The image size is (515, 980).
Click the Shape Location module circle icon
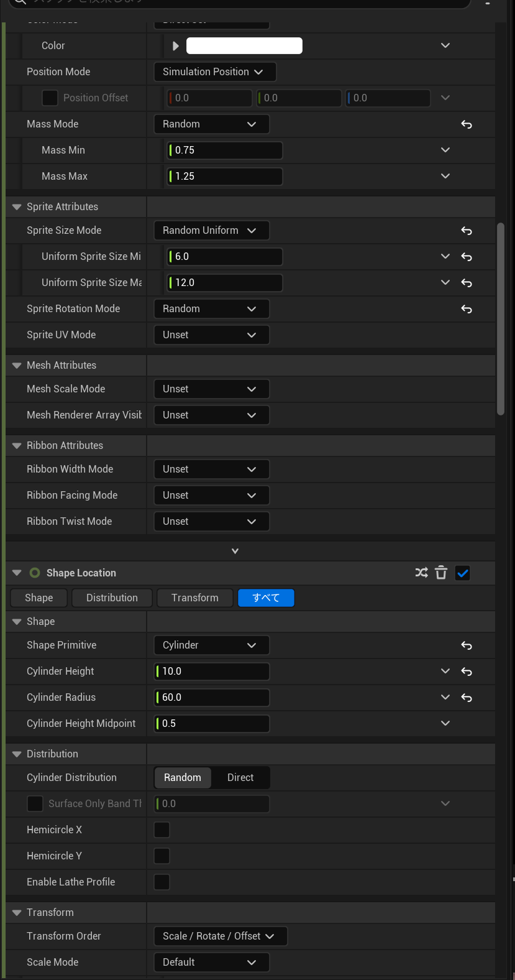click(x=35, y=573)
